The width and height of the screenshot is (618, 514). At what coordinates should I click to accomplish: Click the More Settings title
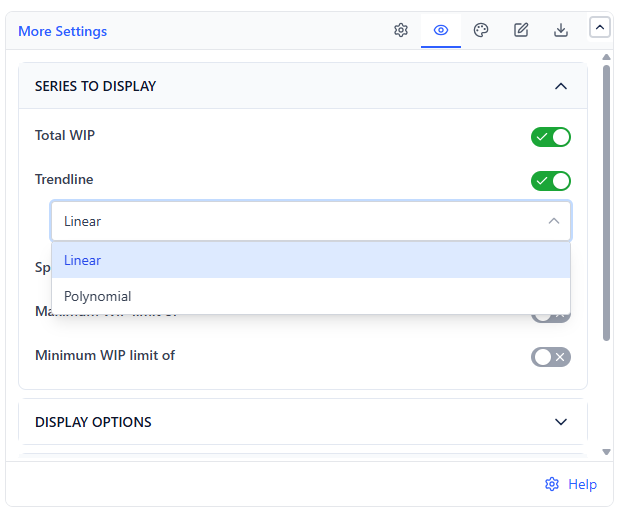tap(63, 31)
